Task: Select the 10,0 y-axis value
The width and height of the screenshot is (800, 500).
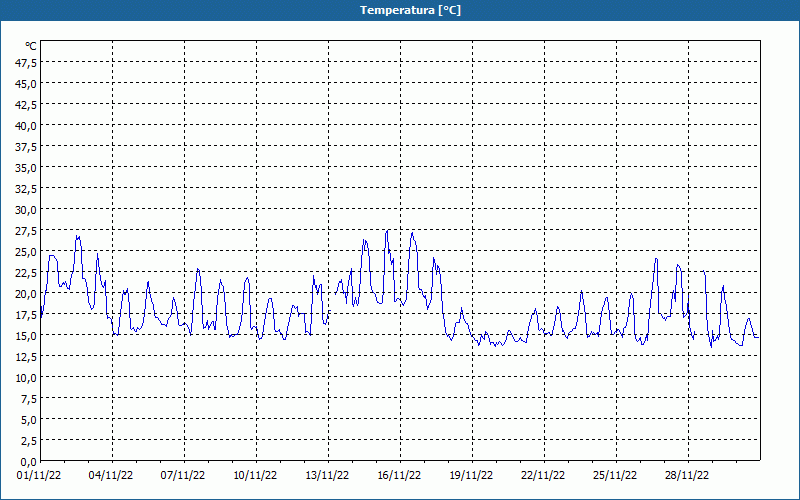Action: coord(26,378)
